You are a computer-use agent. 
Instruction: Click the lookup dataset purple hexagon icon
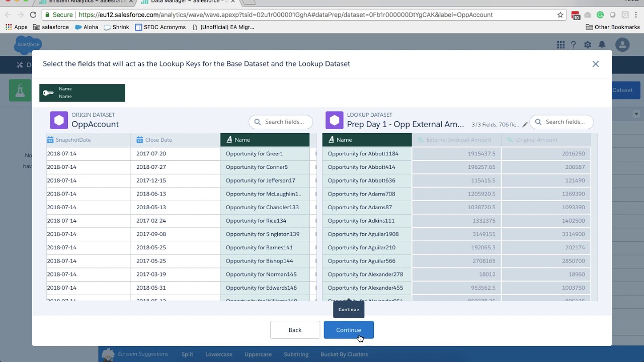point(335,120)
